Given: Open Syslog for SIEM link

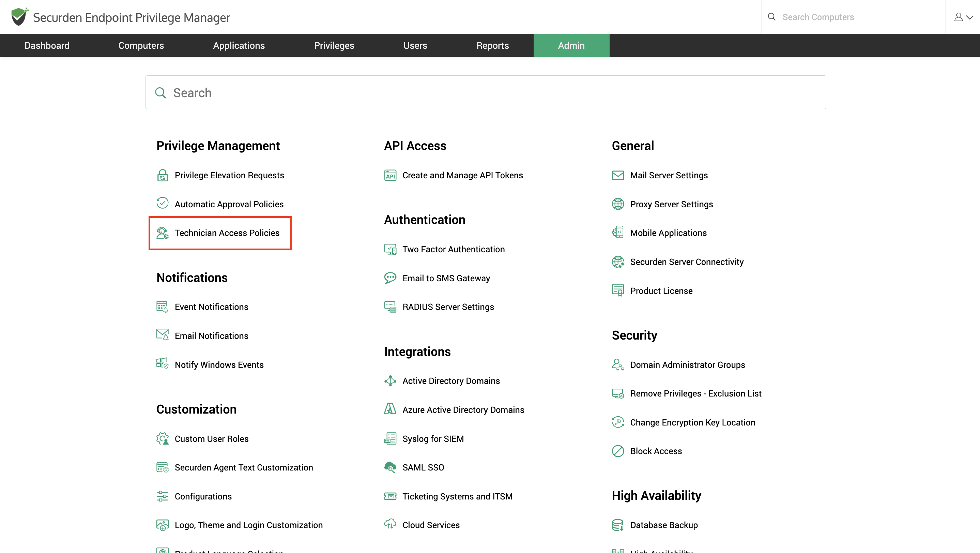Looking at the screenshot, I should point(433,438).
